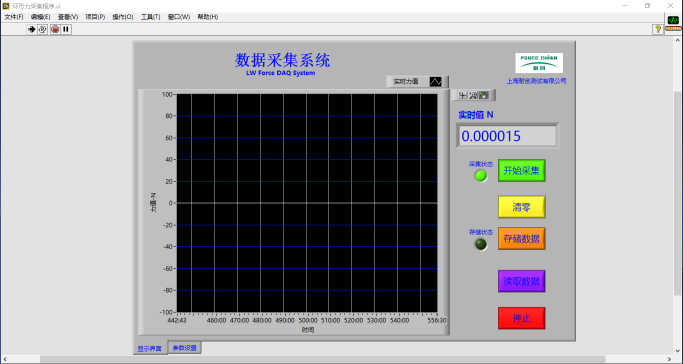Screen dimensions: 683x364
Task: Click the purple 读取数据 button
Action: pos(521,281)
